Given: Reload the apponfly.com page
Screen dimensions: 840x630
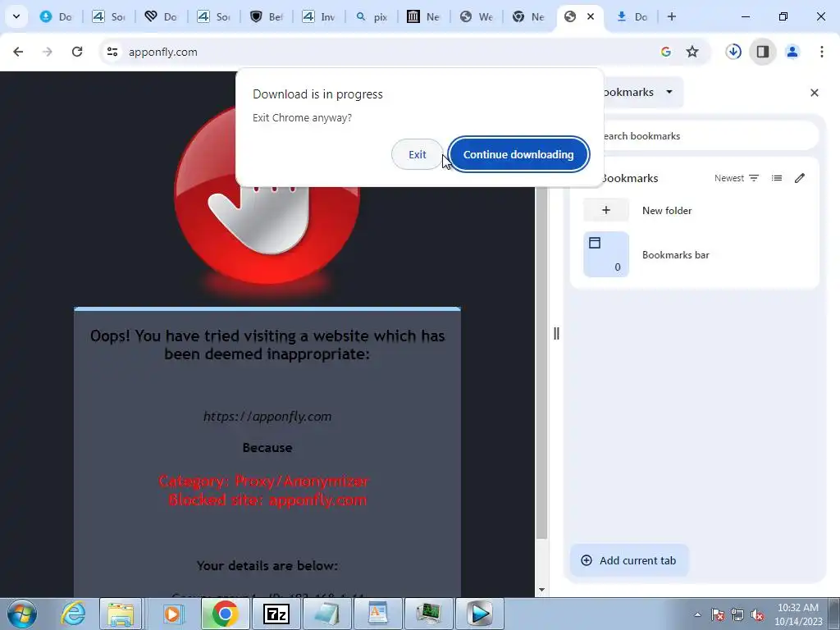Looking at the screenshot, I should (x=77, y=52).
